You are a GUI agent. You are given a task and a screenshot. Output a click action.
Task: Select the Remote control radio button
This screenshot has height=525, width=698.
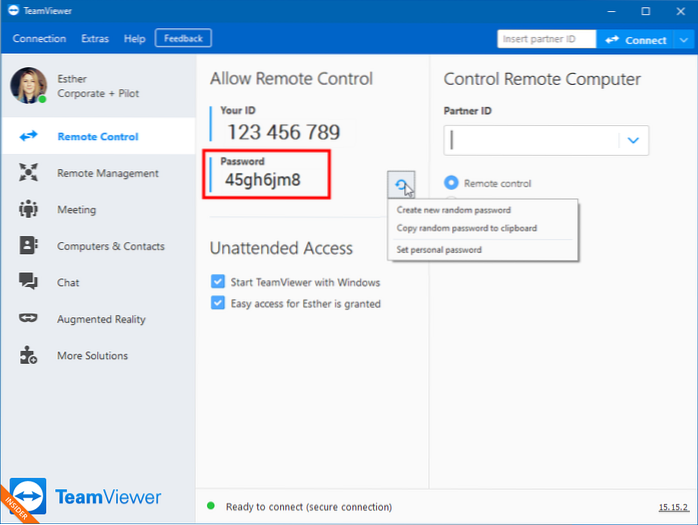[450, 183]
